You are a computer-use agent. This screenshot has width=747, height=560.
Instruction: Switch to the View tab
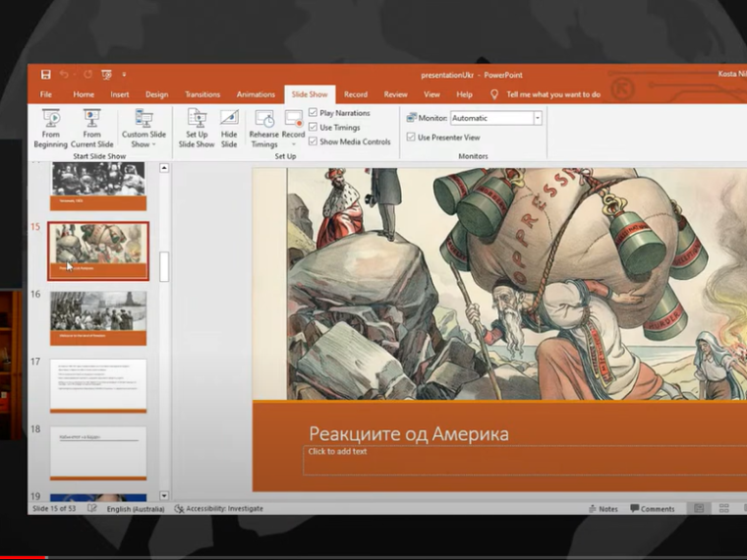click(431, 94)
